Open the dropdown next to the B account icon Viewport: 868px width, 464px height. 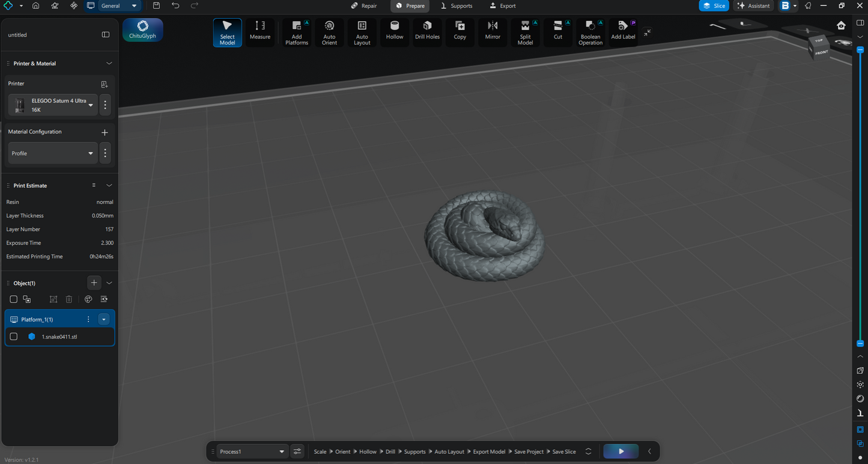[x=795, y=6]
